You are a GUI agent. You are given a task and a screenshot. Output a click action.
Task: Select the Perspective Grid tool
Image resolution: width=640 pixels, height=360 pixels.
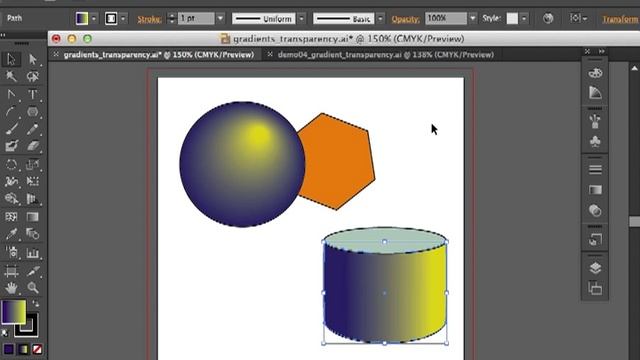point(32,199)
